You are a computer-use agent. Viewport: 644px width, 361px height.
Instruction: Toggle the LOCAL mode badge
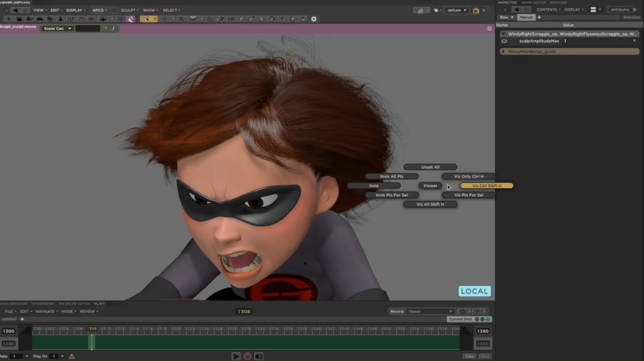pyautogui.click(x=475, y=291)
